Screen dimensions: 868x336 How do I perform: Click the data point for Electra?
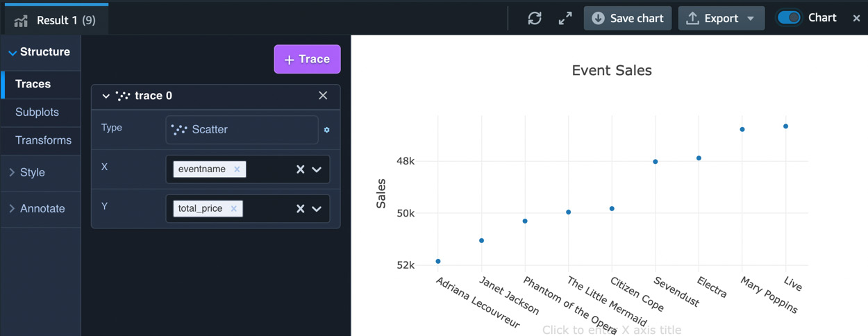[699, 158]
